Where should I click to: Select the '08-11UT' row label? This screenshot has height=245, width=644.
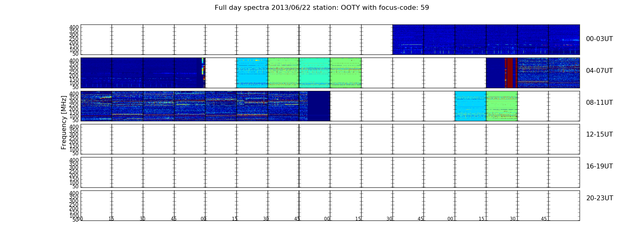tap(599, 103)
